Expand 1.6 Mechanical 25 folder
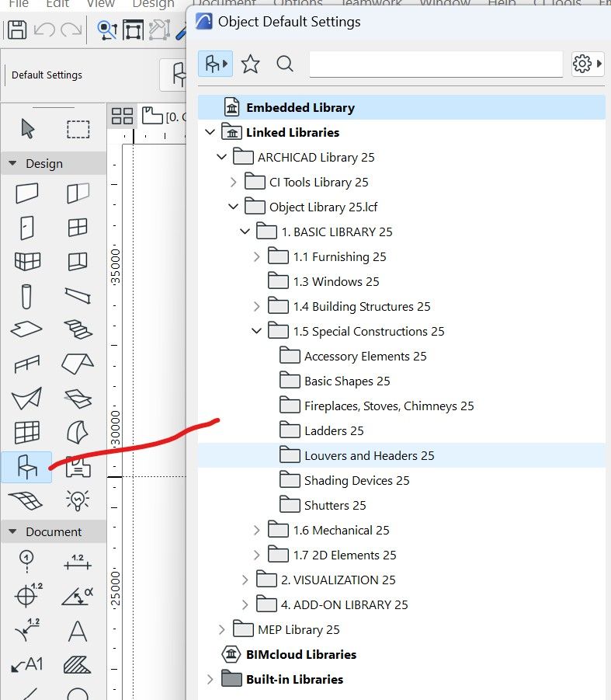This screenshot has width=611, height=700. click(x=256, y=530)
